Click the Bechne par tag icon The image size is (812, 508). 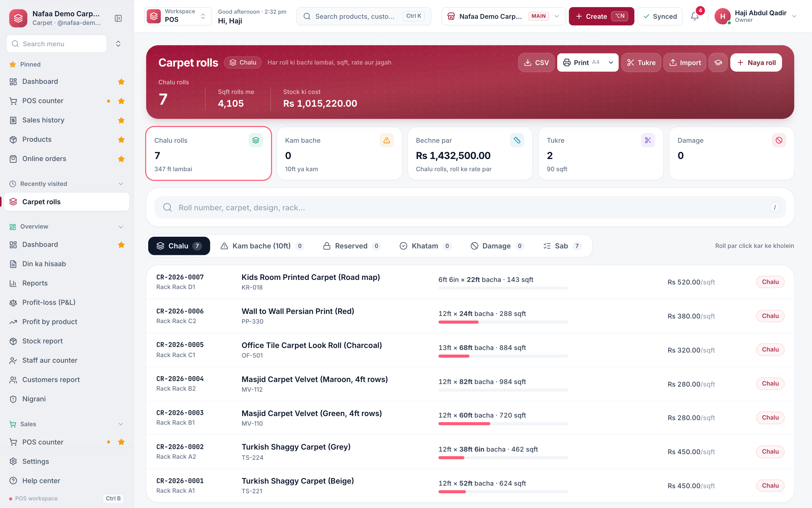pyautogui.click(x=517, y=140)
